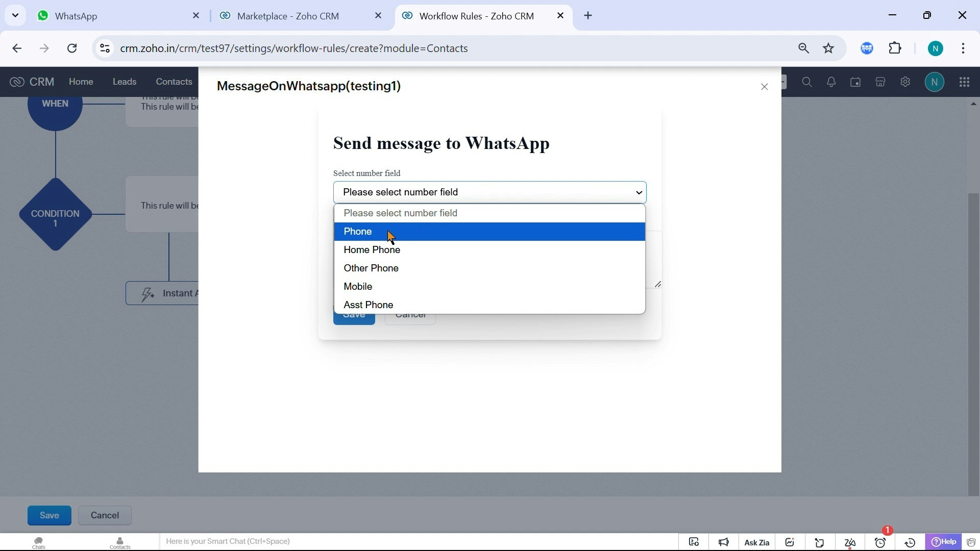Image resolution: width=980 pixels, height=551 pixels.
Task: Choose Home Phone option
Action: 372,250
